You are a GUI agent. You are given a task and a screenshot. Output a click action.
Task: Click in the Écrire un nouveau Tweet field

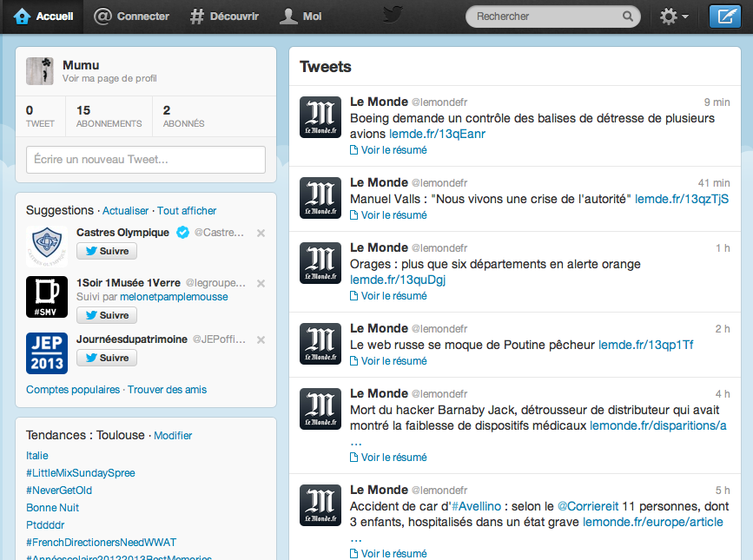pyautogui.click(x=146, y=159)
